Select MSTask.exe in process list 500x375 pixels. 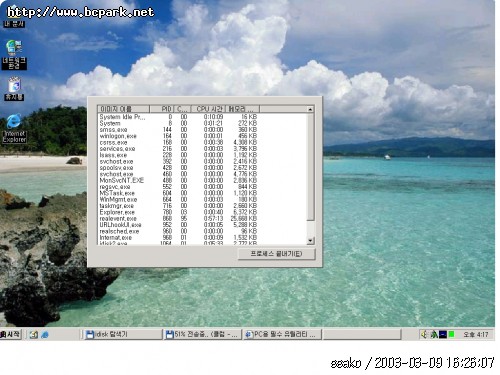point(178,193)
